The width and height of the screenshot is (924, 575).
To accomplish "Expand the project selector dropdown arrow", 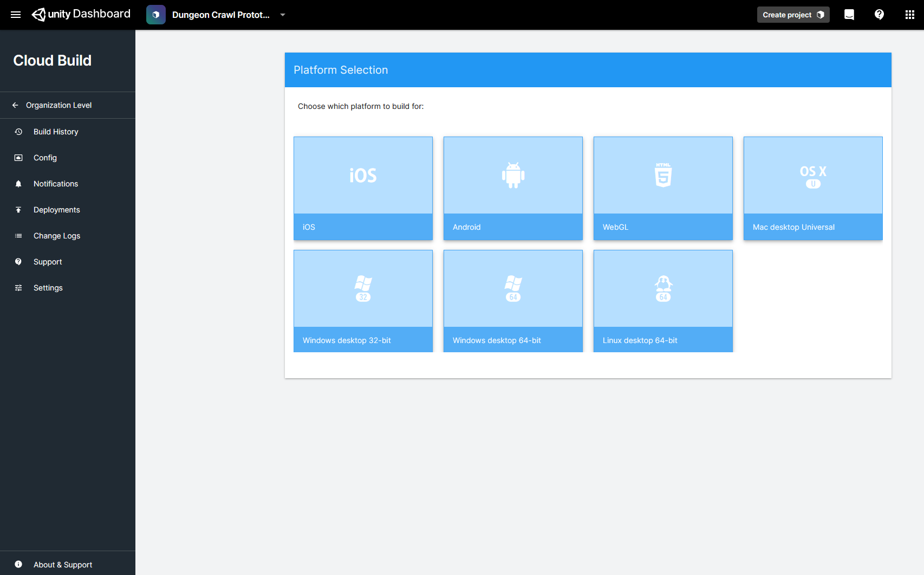I will (283, 15).
